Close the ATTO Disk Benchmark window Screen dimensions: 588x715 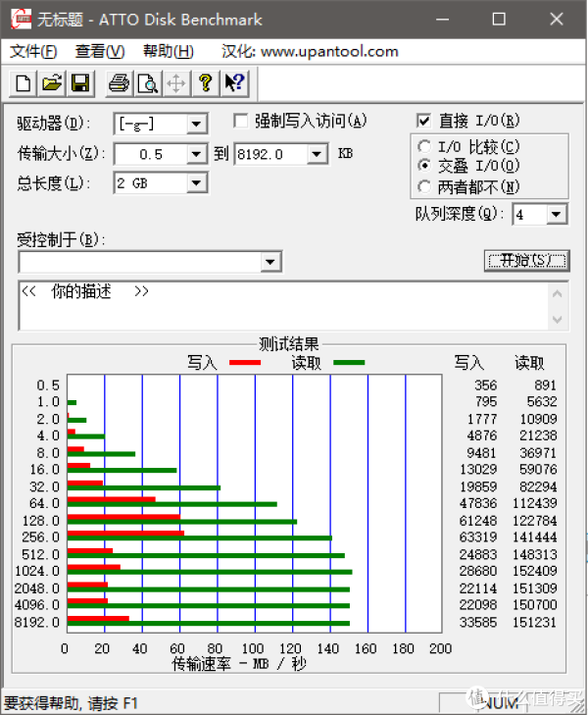pyautogui.click(x=556, y=20)
